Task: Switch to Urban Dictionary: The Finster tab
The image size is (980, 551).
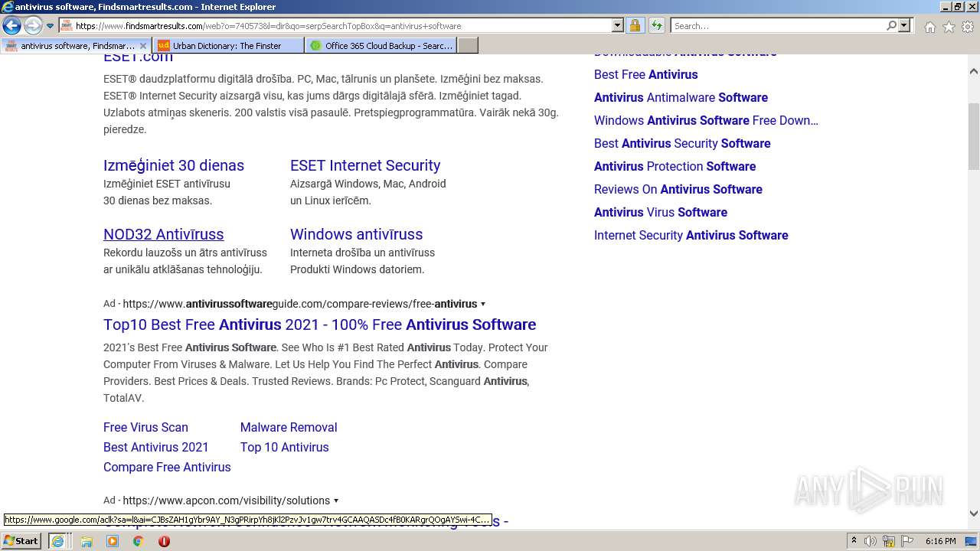Action: pyautogui.click(x=227, y=45)
